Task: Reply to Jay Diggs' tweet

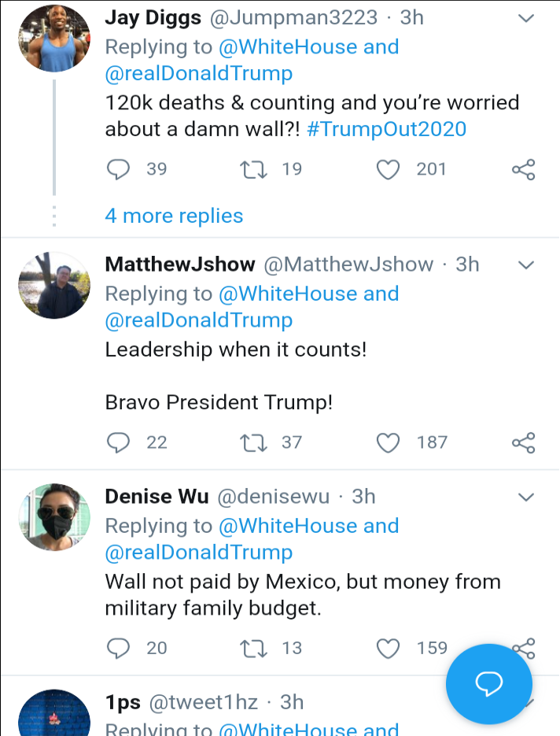Action: tap(118, 169)
